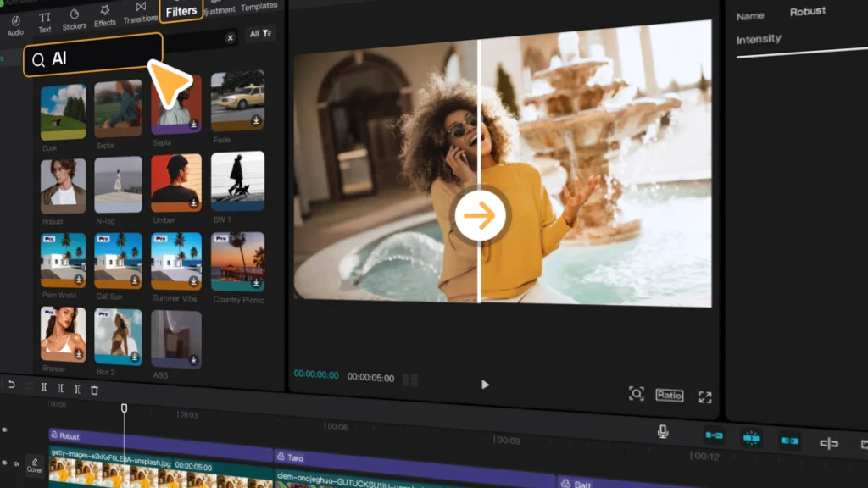Clear the search with the X button
Image resolution: width=868 pixels, height=488 pixels.
tap(231, 37)
